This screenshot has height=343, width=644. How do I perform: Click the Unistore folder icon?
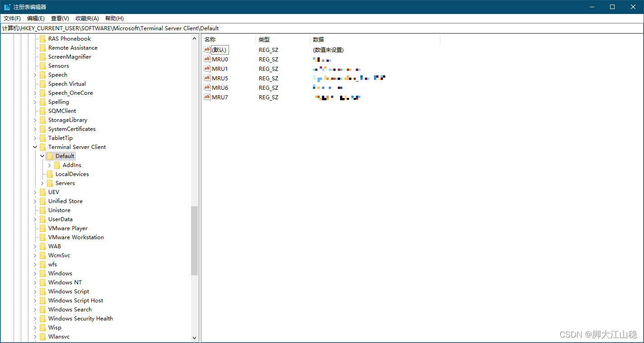point(42,210)
